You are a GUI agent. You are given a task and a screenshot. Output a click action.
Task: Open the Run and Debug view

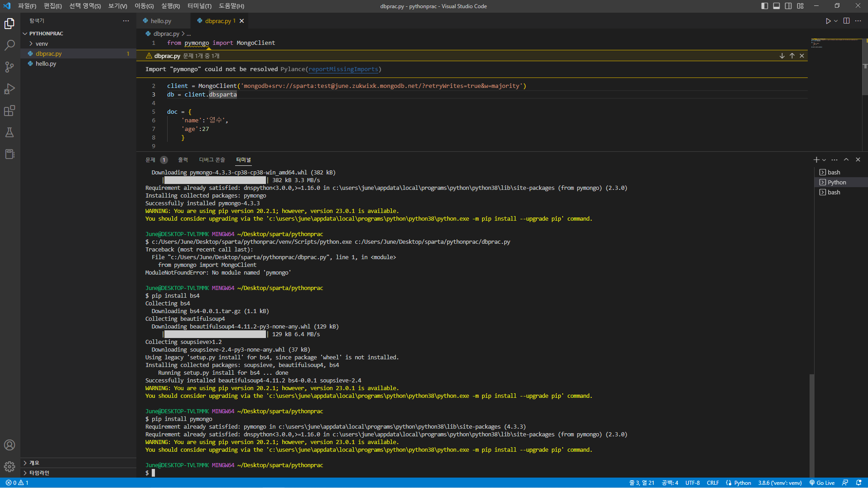10,89
